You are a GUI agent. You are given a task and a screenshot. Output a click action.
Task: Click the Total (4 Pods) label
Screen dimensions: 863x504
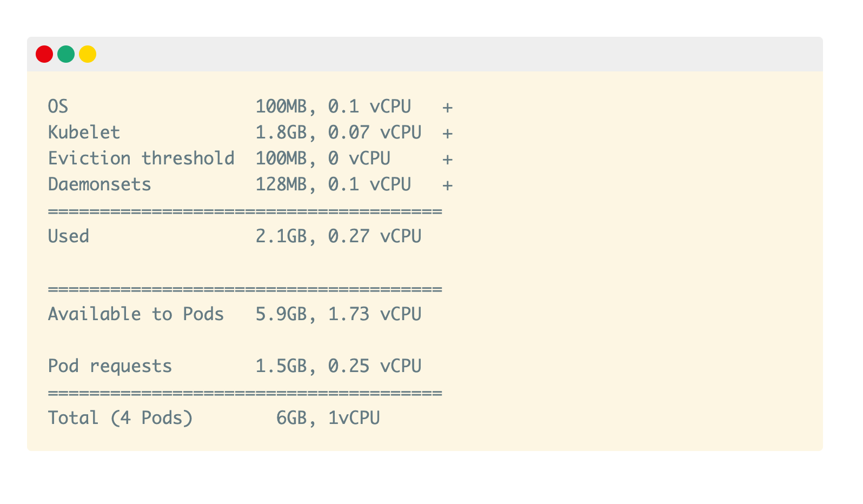tap(120, 418)
